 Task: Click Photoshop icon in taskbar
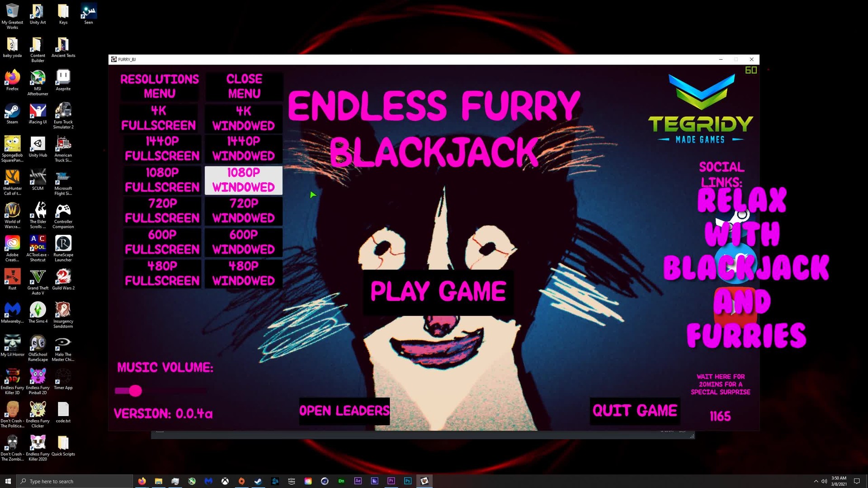407,481
